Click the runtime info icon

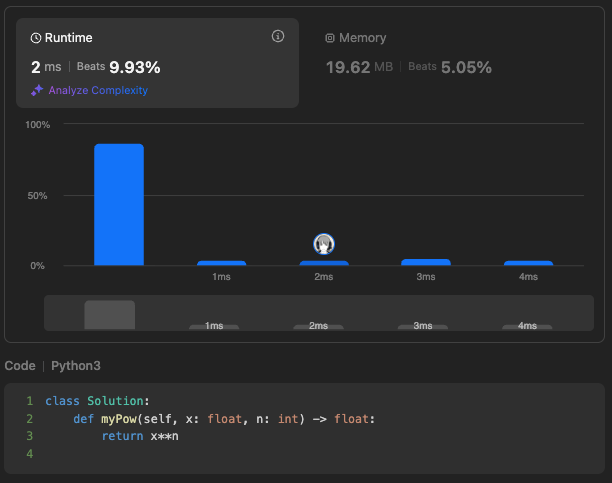278,36
